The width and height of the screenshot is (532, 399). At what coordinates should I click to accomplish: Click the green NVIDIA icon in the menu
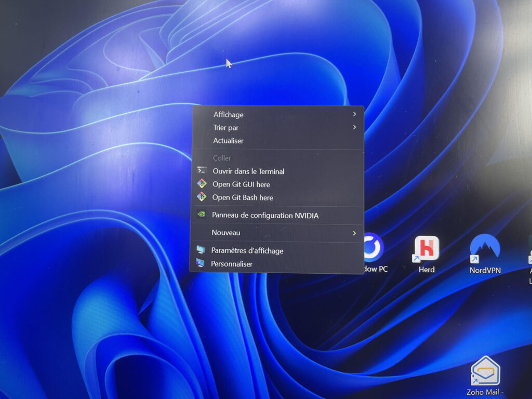(203, 215)
